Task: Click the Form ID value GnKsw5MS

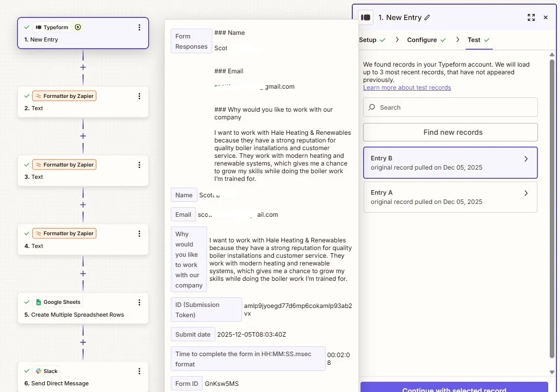Action: coord(222,384)
